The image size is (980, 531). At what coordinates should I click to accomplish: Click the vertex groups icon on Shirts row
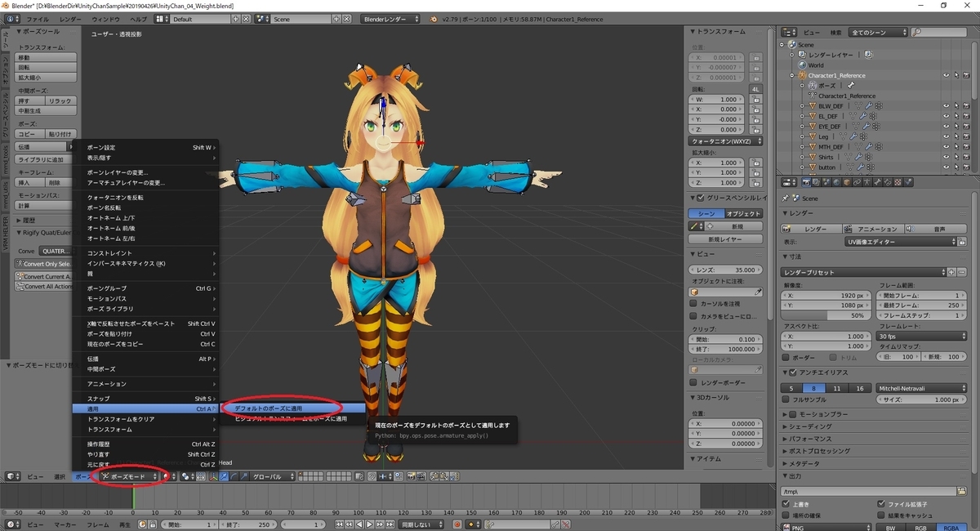click(x=869, y=157)
